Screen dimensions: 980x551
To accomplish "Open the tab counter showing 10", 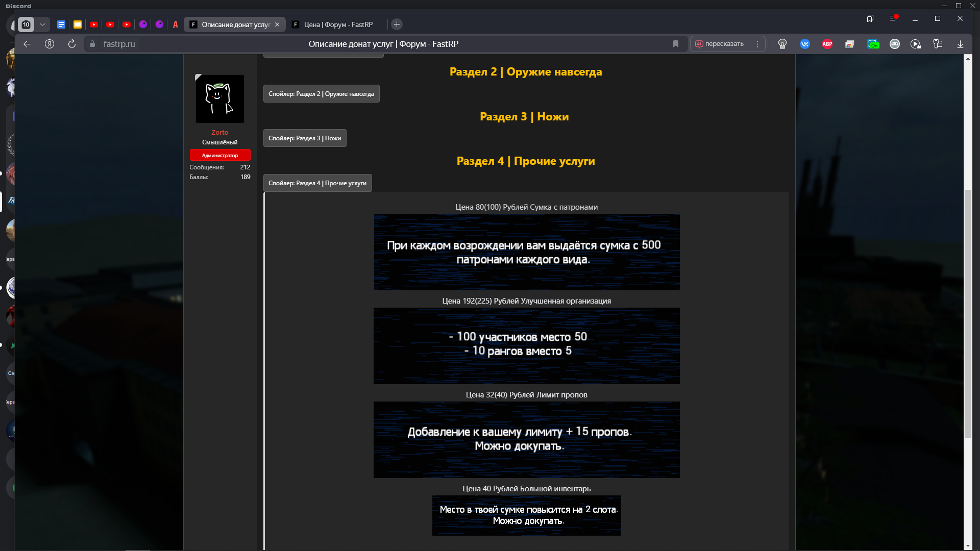I will pos(26,24).
